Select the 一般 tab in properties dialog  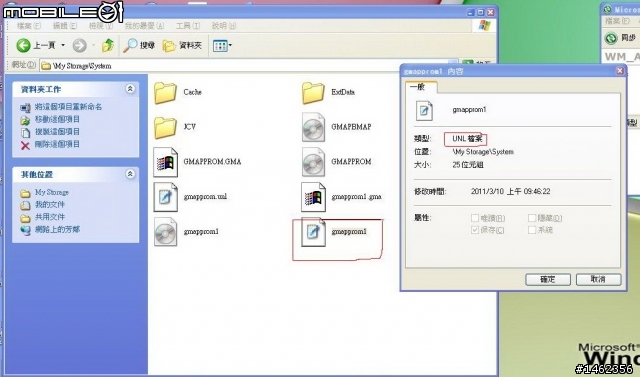[x=420, y=87]
